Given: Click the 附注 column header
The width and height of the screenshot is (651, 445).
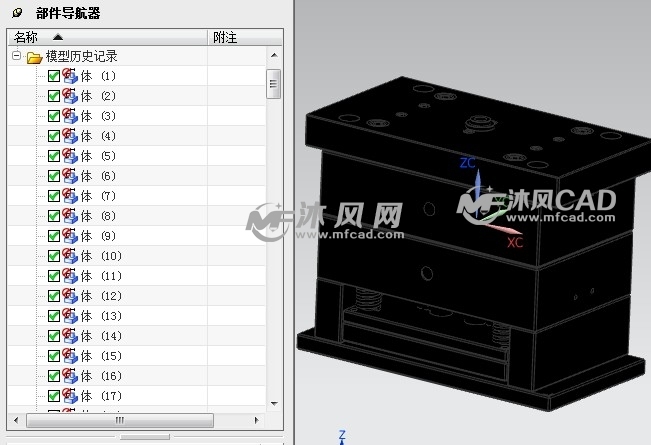Looking at the screenshot, I should tap(245, 37).
